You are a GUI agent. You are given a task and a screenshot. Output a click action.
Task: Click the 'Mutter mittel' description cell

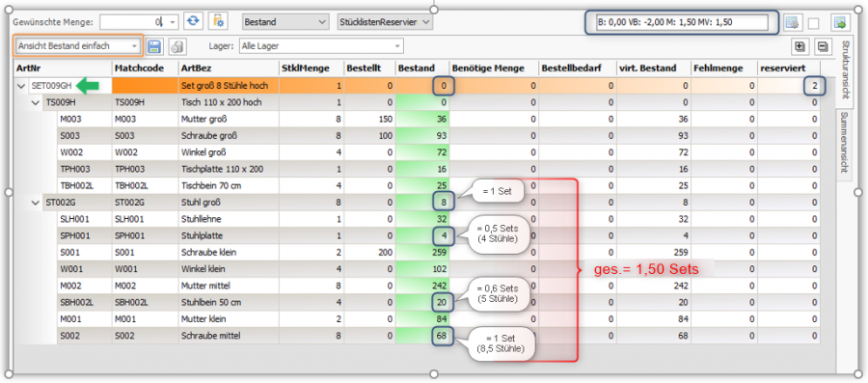click(x=229, y=287)
